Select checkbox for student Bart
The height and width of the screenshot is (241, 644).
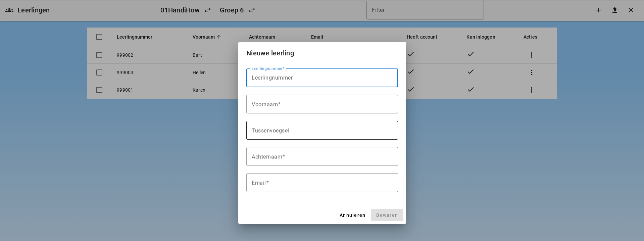(99, 55)
